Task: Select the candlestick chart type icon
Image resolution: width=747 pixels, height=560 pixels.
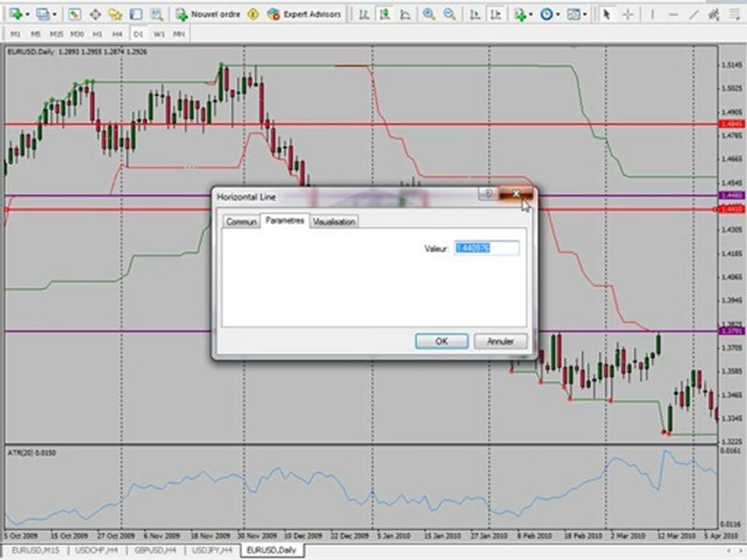Action: coord(384,14)
